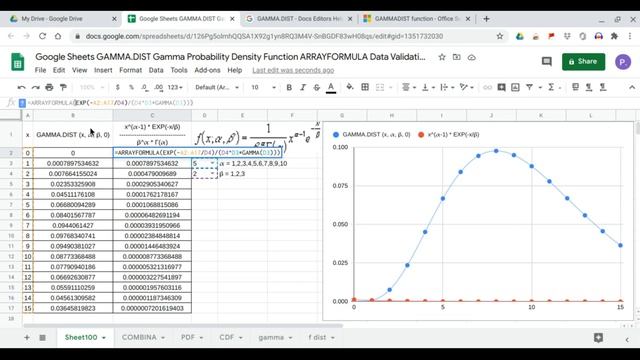Show all sheets list

42,338
